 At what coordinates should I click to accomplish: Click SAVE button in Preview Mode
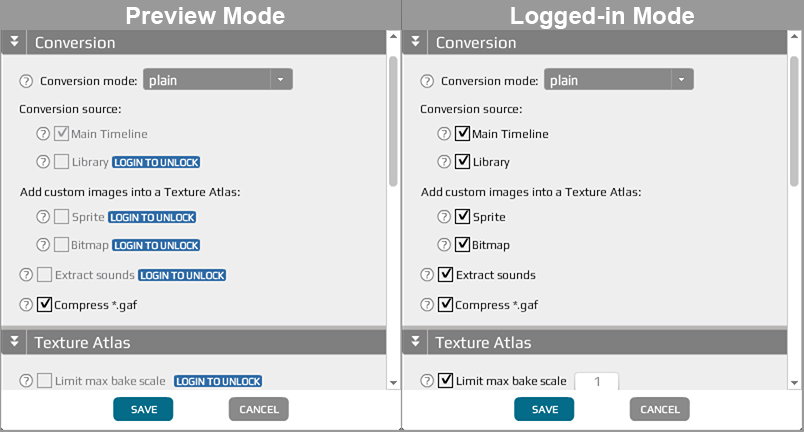[143, 409]
